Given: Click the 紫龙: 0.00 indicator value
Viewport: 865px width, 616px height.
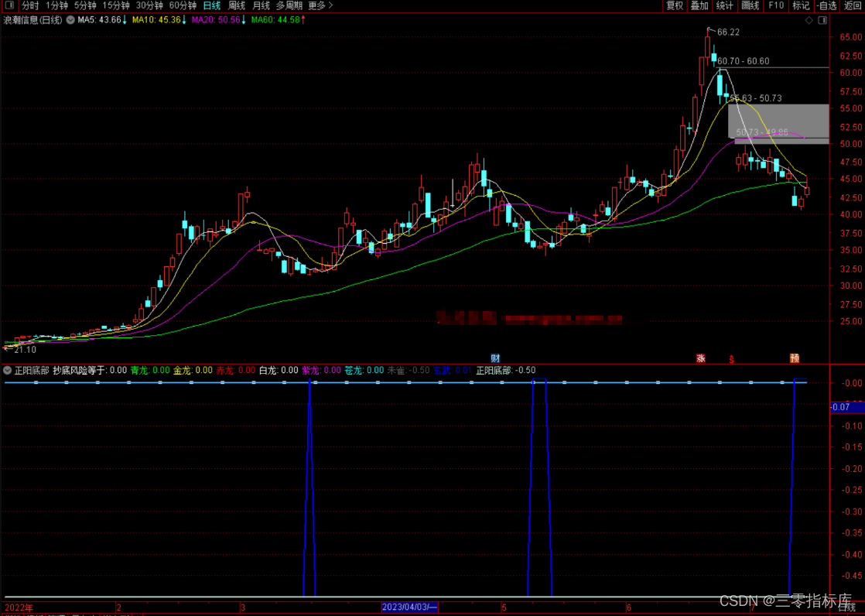Looking at the screenshot, I should pyautogui.click(x=322, y=371).
